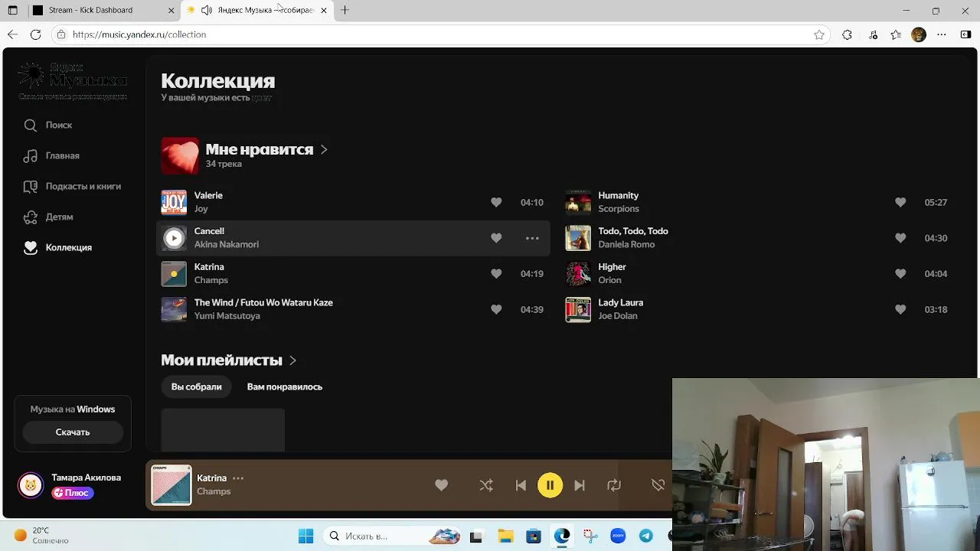
Task: Toggle shuffle in the player bar
Action: [486, 485]
